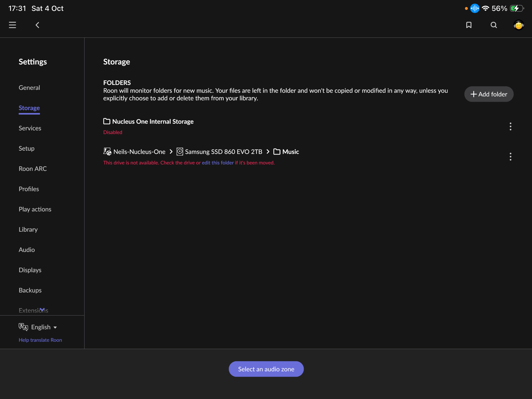Click the Neils-Nucleus-One device icon

pos(107,151)
